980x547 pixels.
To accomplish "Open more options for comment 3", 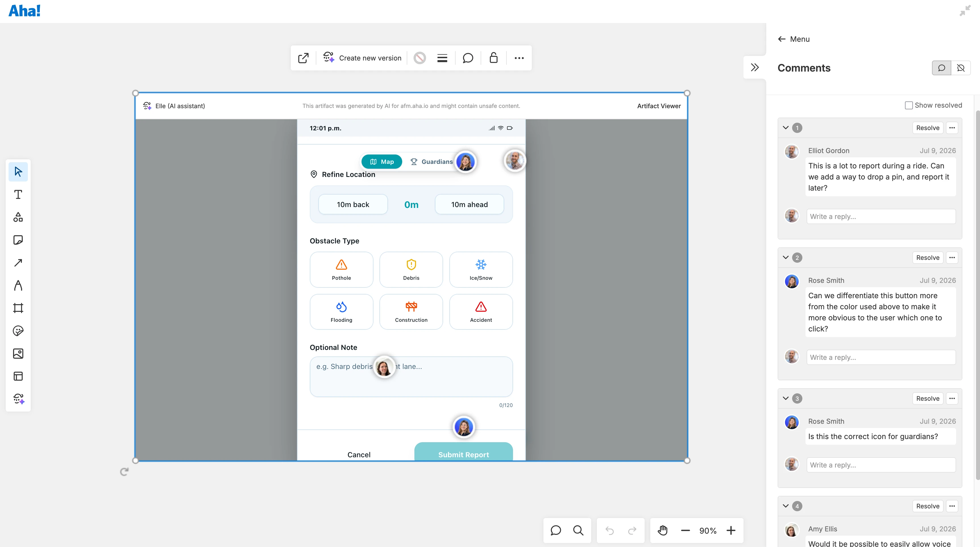I will 952,398.
